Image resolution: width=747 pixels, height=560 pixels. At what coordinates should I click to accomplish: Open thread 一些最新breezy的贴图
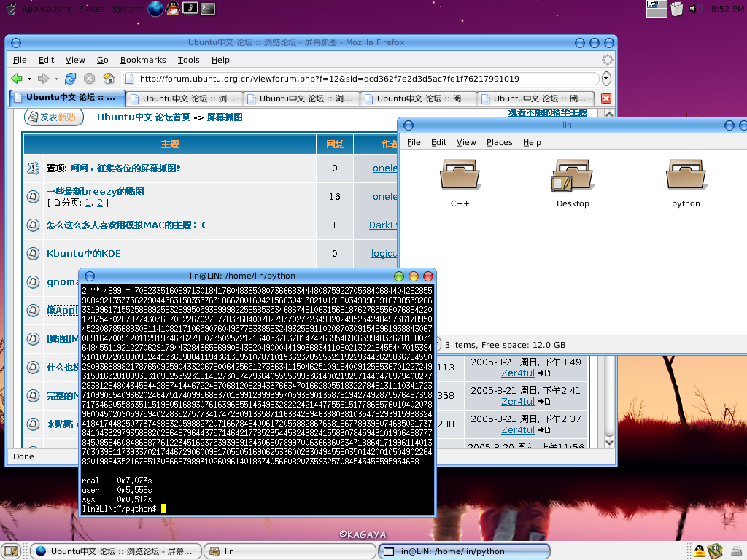[96, 192]
